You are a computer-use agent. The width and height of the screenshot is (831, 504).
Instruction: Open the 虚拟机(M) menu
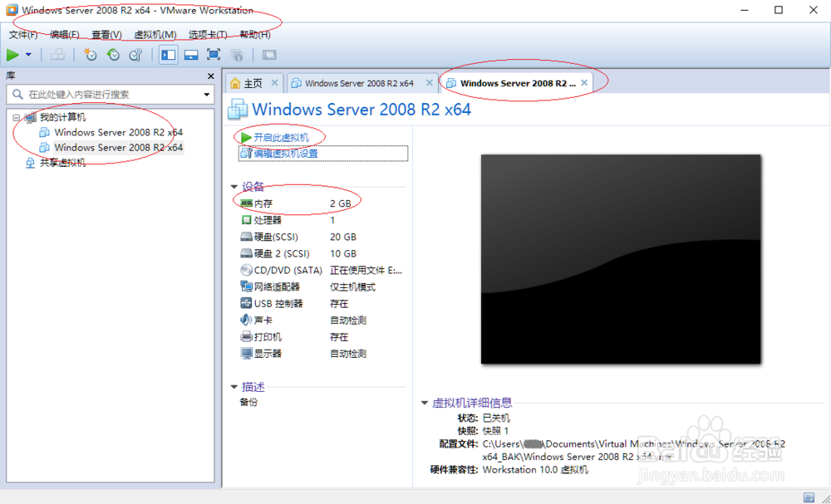click(155, 34)
